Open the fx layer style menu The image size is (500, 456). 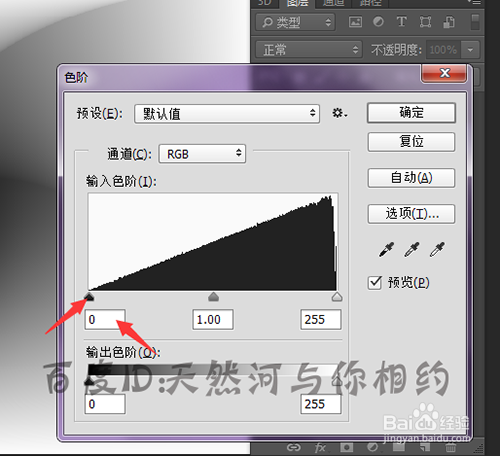tap(320, 447)
